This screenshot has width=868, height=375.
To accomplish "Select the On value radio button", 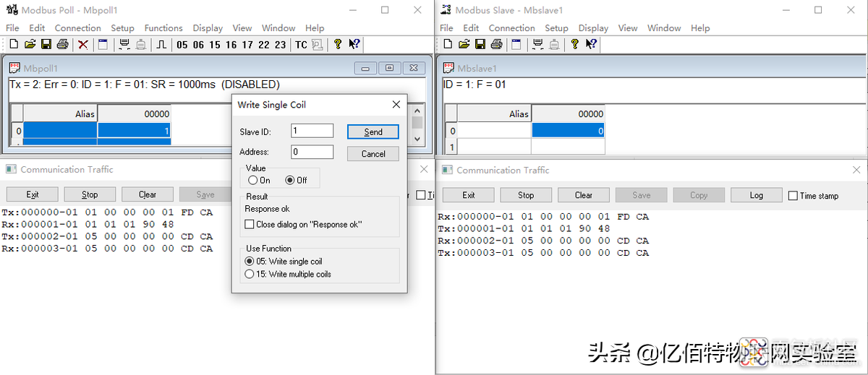I will (253, 180).
